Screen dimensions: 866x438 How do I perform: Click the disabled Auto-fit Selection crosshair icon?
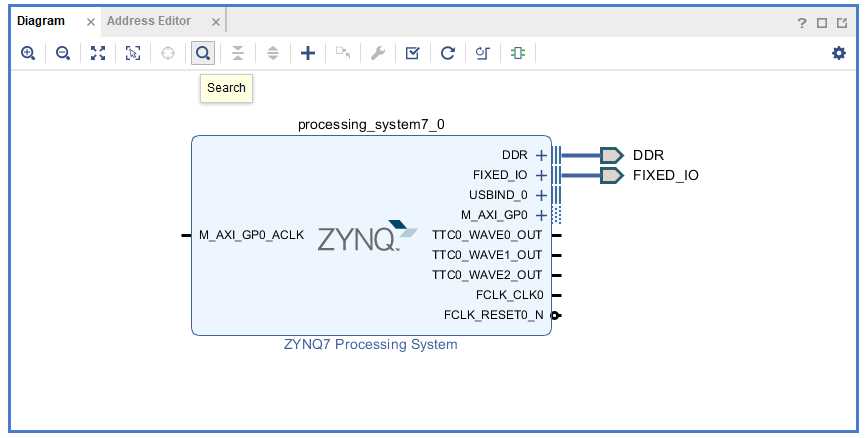pyautogui.click(x=167, y=53)
